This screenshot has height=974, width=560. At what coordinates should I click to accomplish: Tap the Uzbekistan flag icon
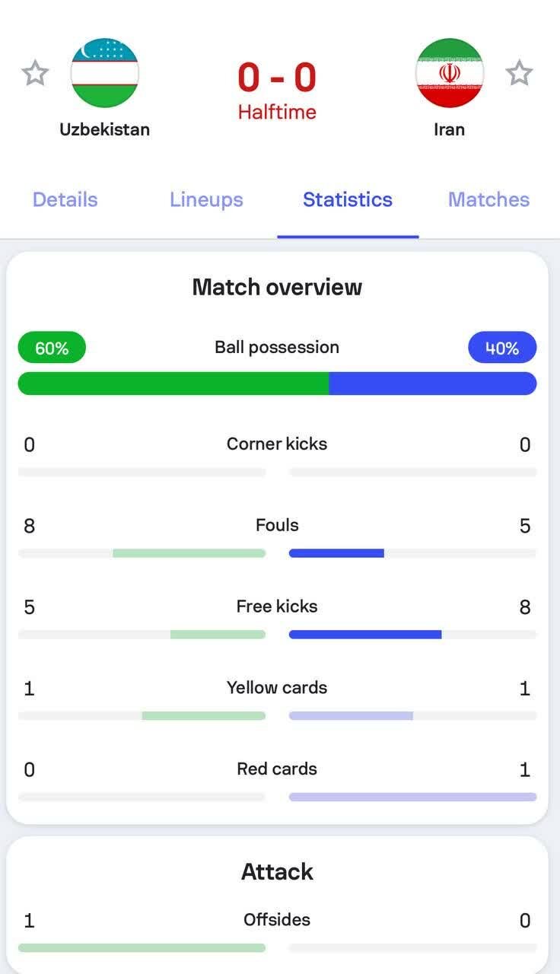pos(105,73)
